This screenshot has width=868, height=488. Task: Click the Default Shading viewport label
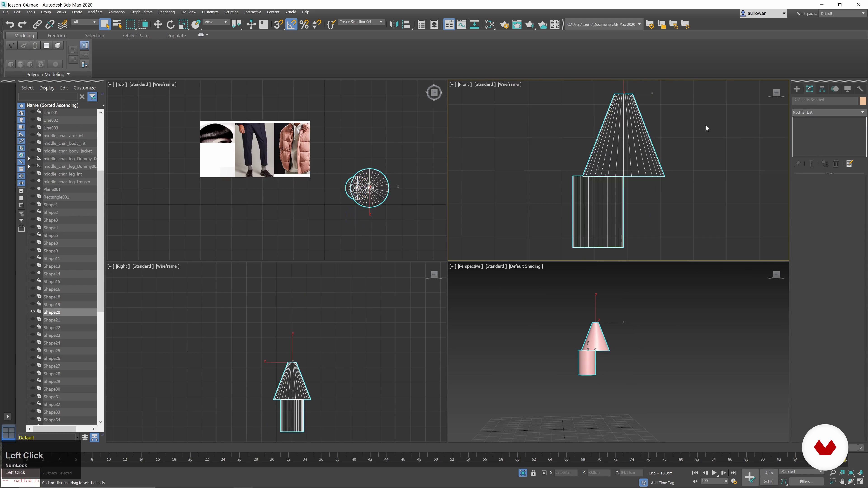(x=526, y=266)
